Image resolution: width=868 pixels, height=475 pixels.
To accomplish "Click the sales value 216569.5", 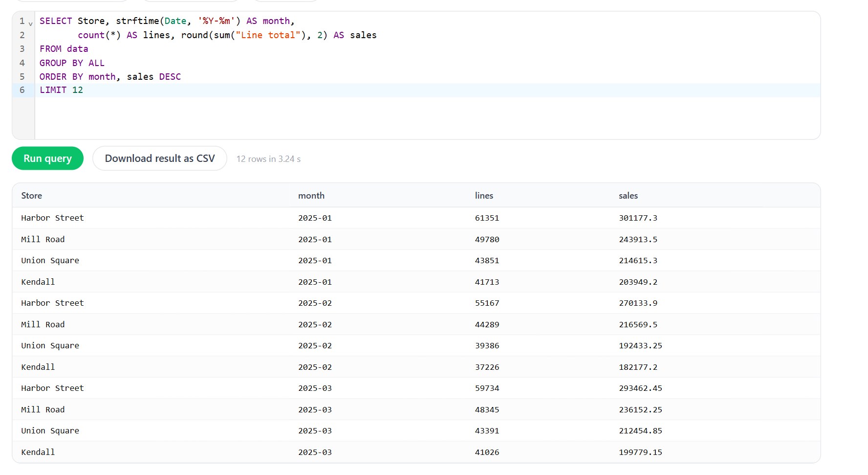I will pos(638,325).
